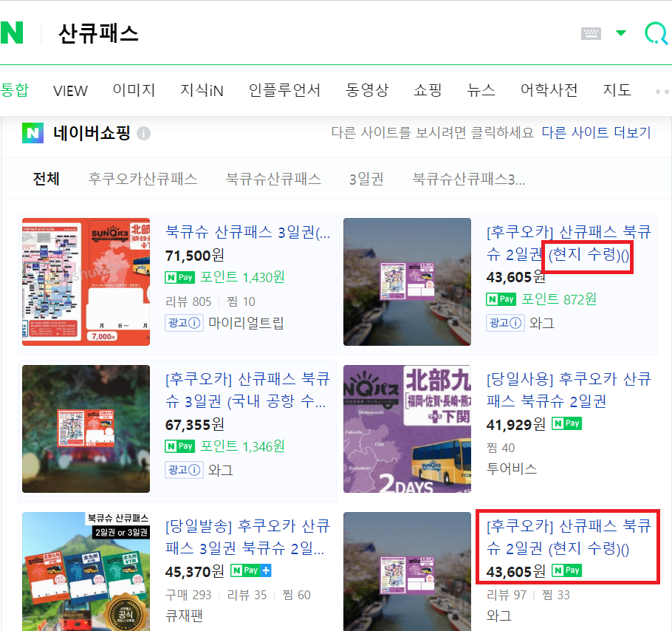The height and width of the screenshot is (631, 672).
Task: Click the 리뷰 35 count
Action: coord(247,595)
